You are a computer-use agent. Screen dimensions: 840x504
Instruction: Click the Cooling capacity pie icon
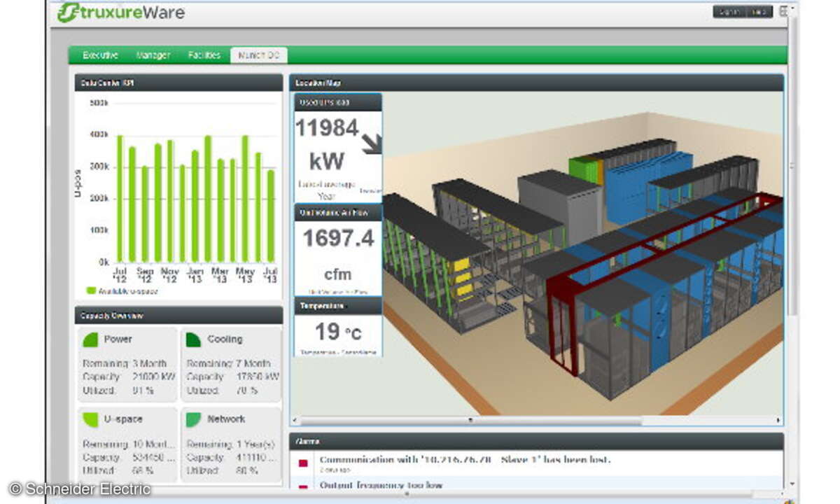[193, 340]
